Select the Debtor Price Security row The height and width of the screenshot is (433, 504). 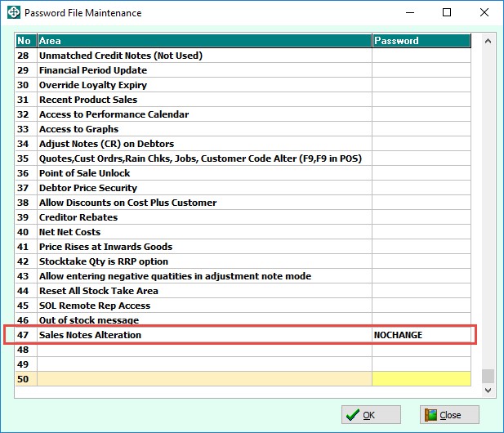[243, 188]
